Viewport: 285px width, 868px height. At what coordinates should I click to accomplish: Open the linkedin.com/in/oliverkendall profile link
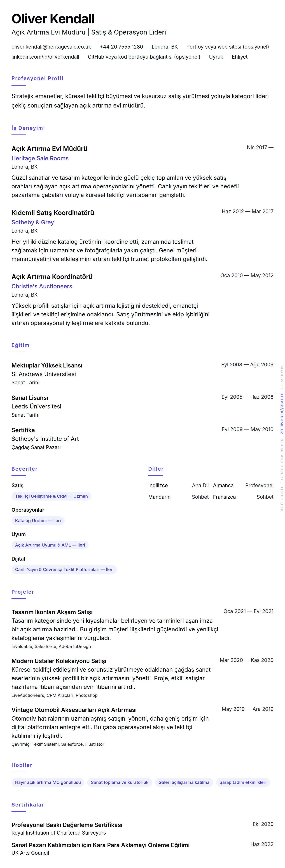[45, 57]
